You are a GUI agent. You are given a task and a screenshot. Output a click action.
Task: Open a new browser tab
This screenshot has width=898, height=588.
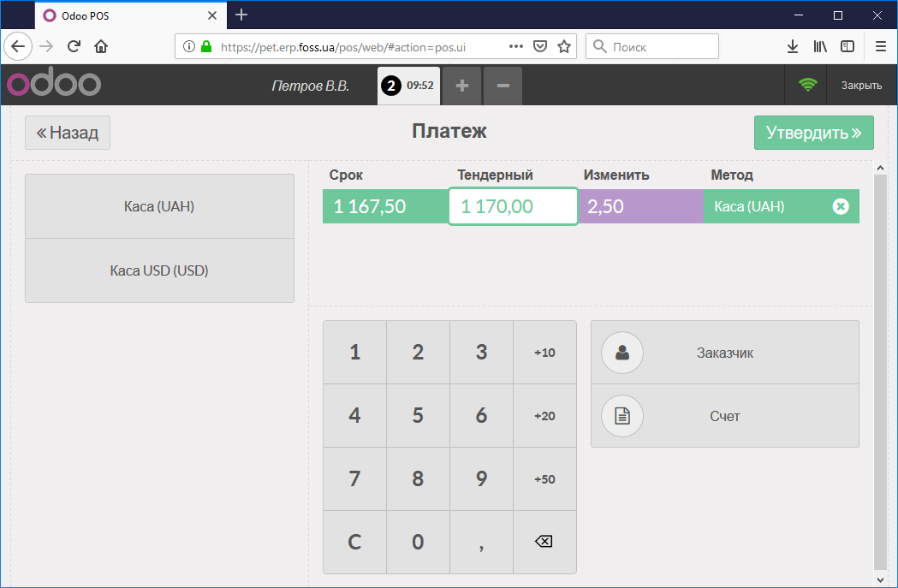click(241, 15)
